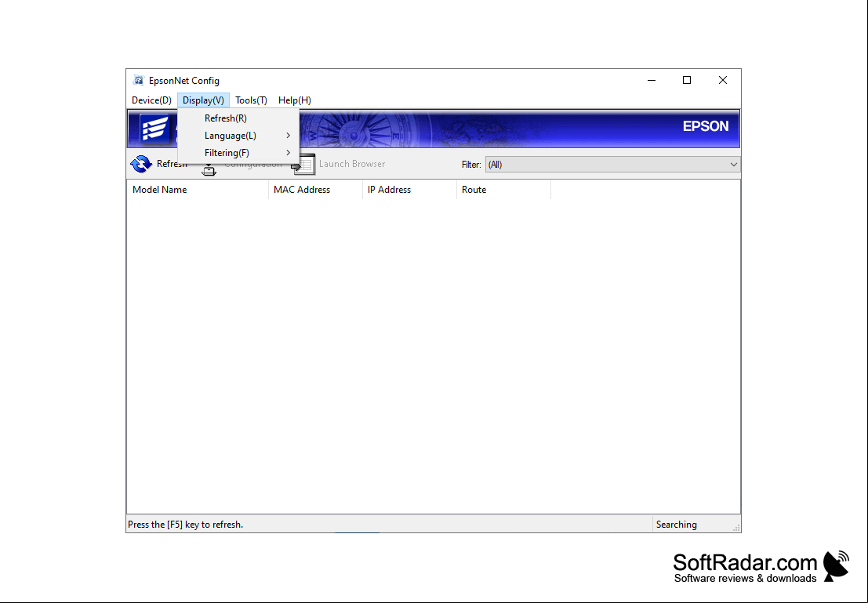Close the Display(V) menu
868x603 pixels.
coord(203,100)
